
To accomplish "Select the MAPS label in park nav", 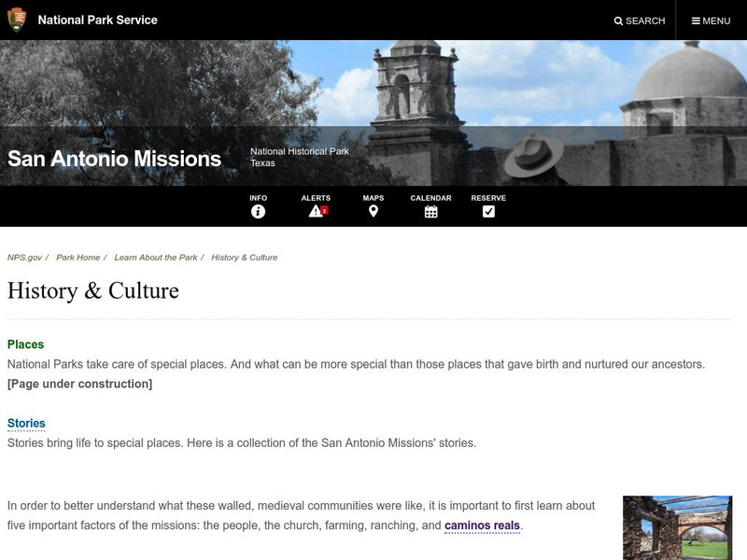I will point(373,198).
